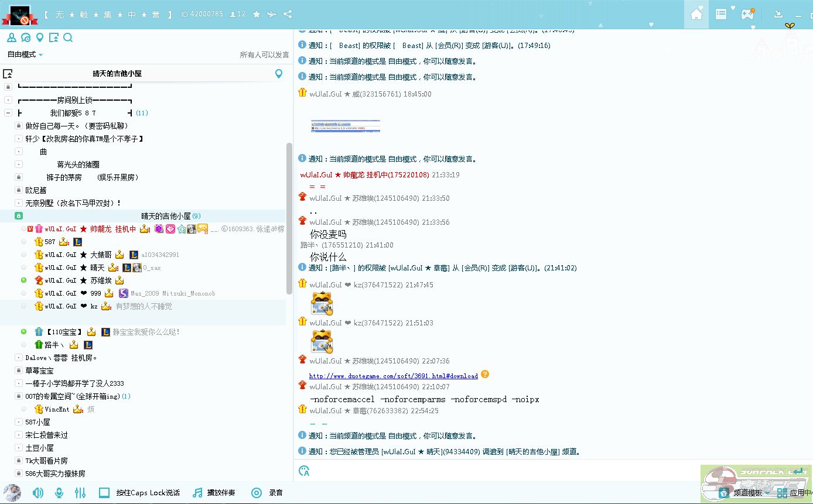Toggle 播放伴奏 accompaniment playback

click(x=214, y=493)
